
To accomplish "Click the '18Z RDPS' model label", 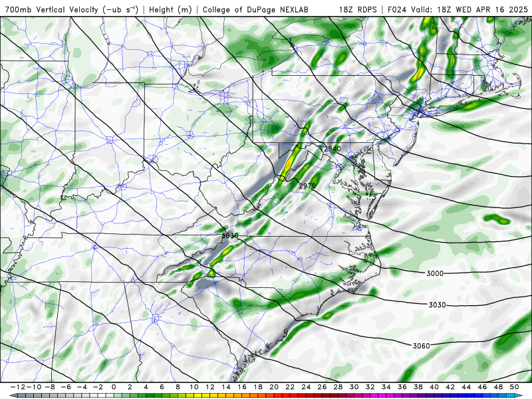I will (358, 9).
